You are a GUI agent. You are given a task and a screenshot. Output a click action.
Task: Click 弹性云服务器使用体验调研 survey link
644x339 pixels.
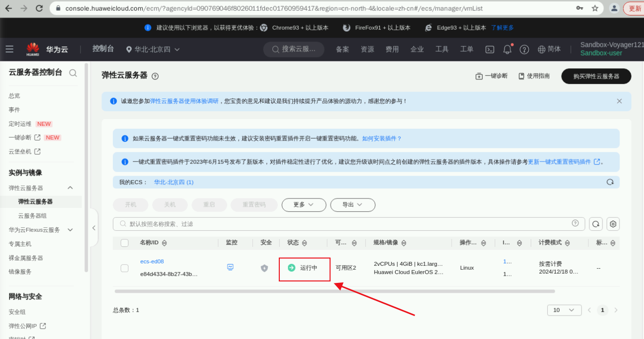coord(184,101)
